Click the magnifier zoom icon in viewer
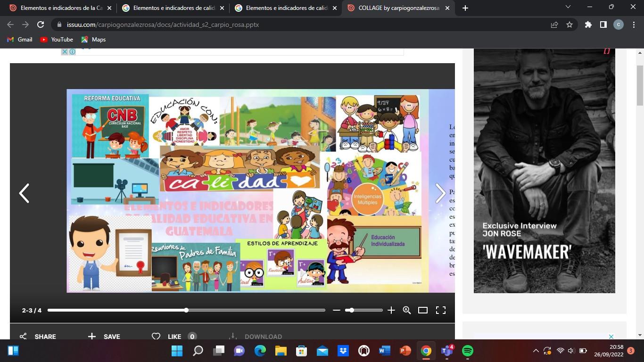This screenshot has width=644, height=362. (x=407, y=310)
